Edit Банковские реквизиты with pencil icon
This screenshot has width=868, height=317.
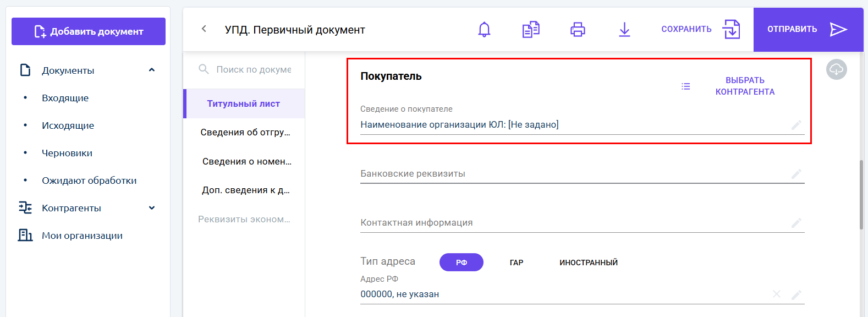click(796, 174)
